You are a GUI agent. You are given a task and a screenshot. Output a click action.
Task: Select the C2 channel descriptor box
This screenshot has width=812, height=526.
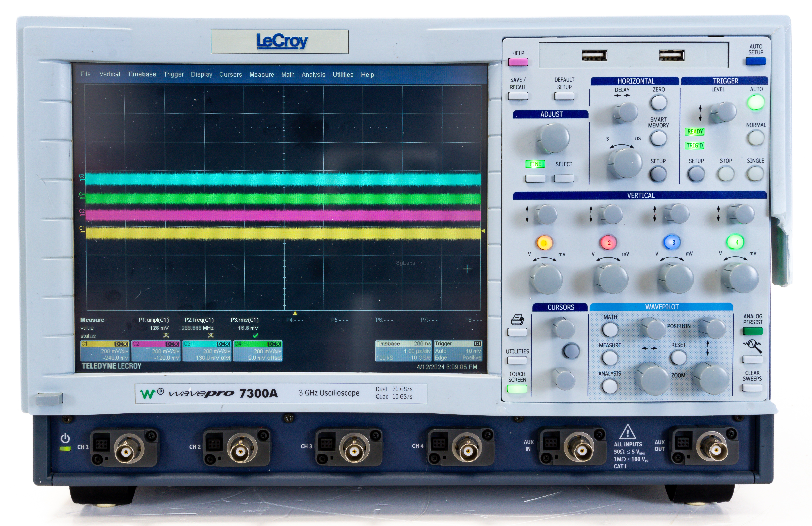[156, 351]
